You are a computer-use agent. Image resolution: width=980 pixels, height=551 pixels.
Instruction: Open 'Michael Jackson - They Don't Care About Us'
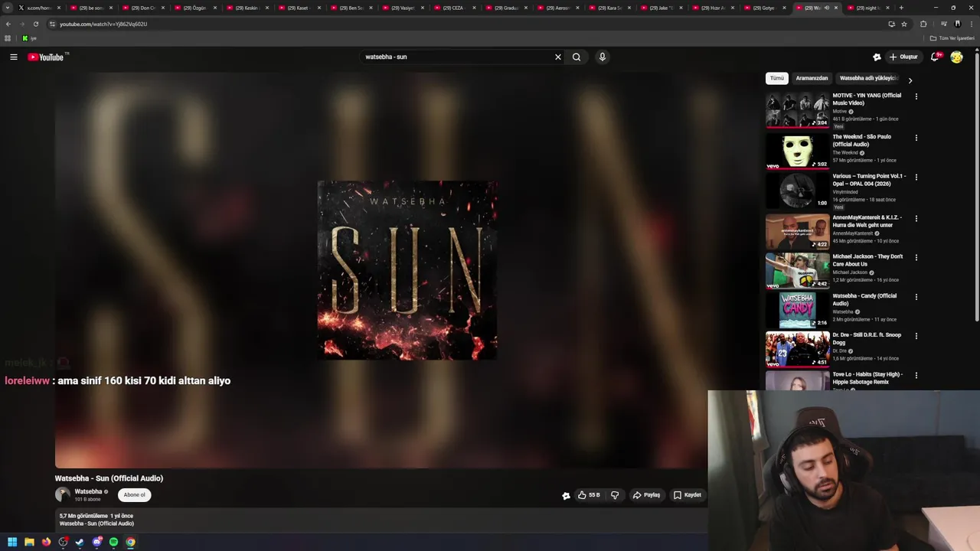(867, 260)
